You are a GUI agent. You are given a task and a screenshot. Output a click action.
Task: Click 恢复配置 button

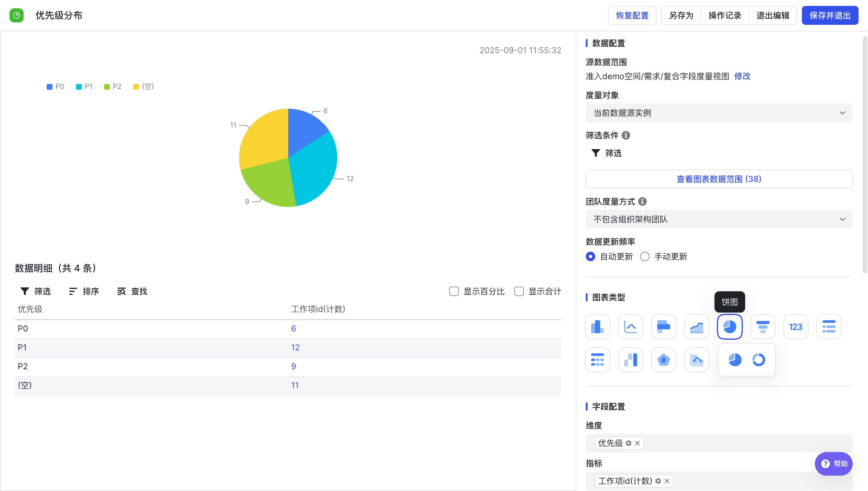pyautogui.click(x=632, y=15)
